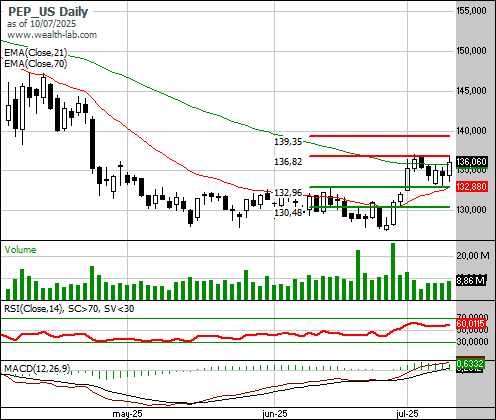Viewport: 496px width, 420px height.
Task: Click the last white candlestick on the chart
Action: point(449,169)
